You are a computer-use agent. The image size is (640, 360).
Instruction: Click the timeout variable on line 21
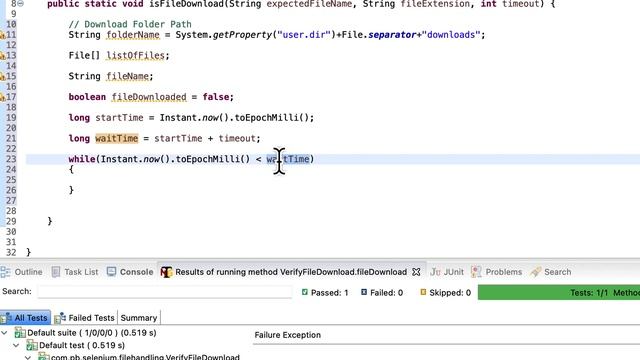click(237, 139)
